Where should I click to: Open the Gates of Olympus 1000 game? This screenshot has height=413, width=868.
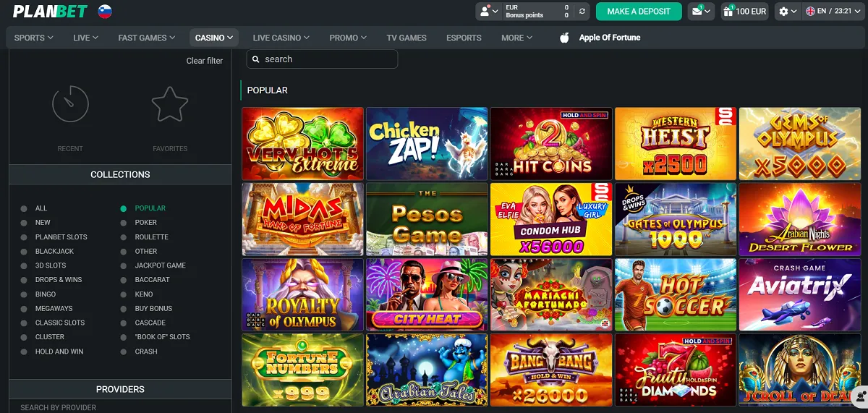pyautogui.click(x=676, y=219)
